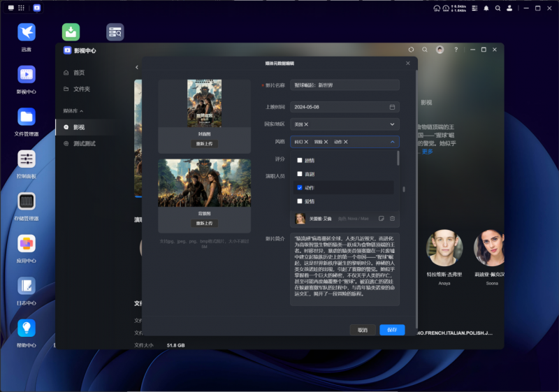Tick the genre checkbox listed above 喜剧
559x392 pixels.
(x=300, y=161)
